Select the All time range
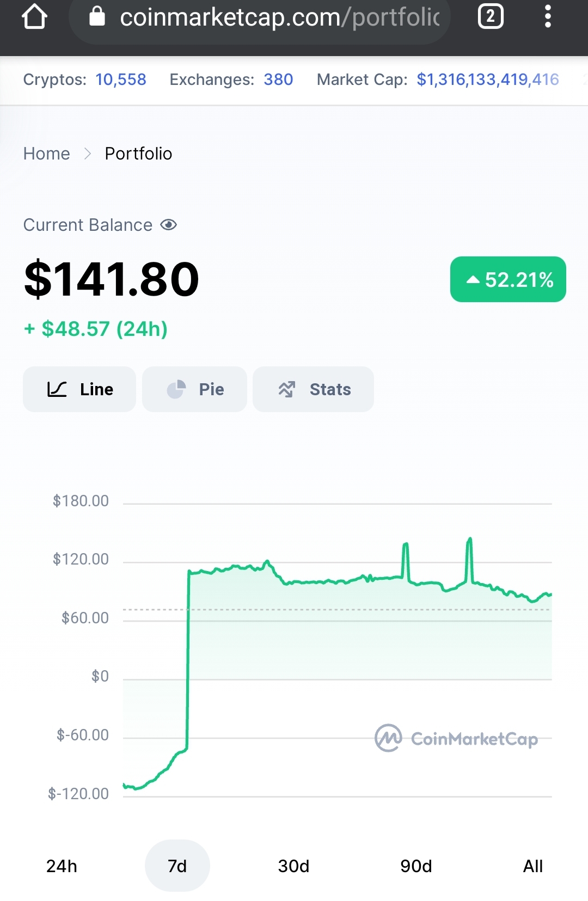Image resolution: width=588 pixels, height=901 pixels. [533, 866]
